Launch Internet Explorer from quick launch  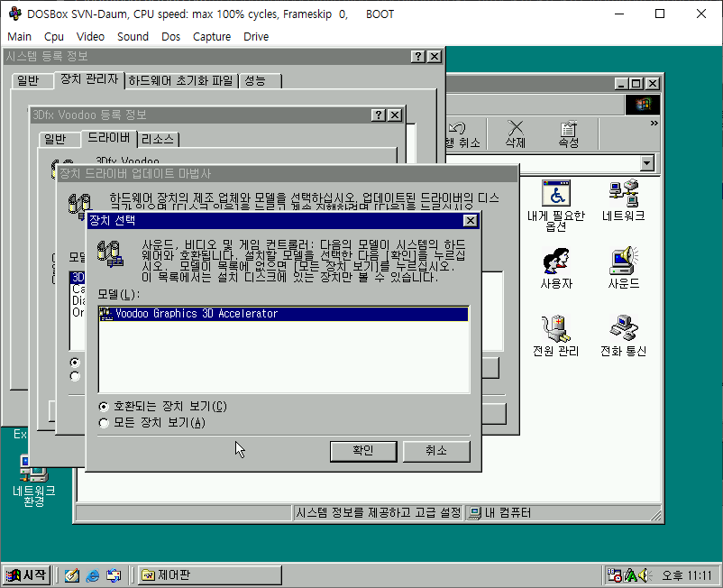[x=93, y=575]
